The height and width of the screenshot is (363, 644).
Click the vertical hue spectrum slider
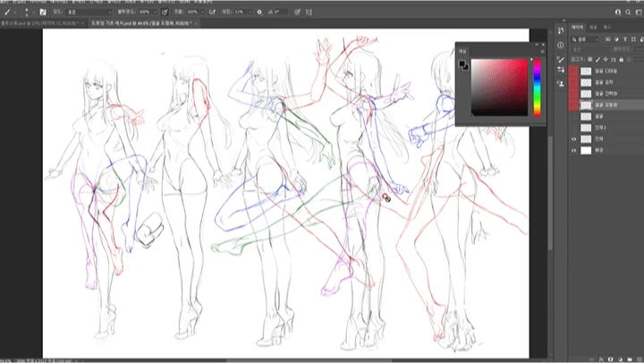tap(537, 87)
